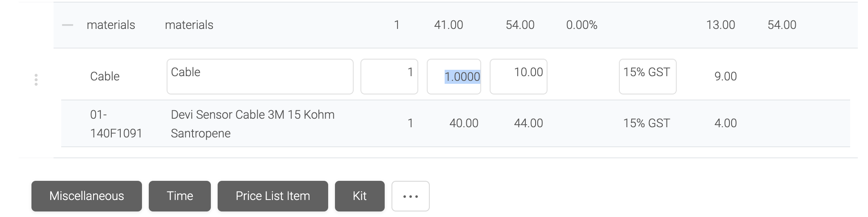Viewport: 868px width, 217px height.
Task: Click the Devi Sensor Cable 40.00 cost
Action: click(x=464, y=123)
